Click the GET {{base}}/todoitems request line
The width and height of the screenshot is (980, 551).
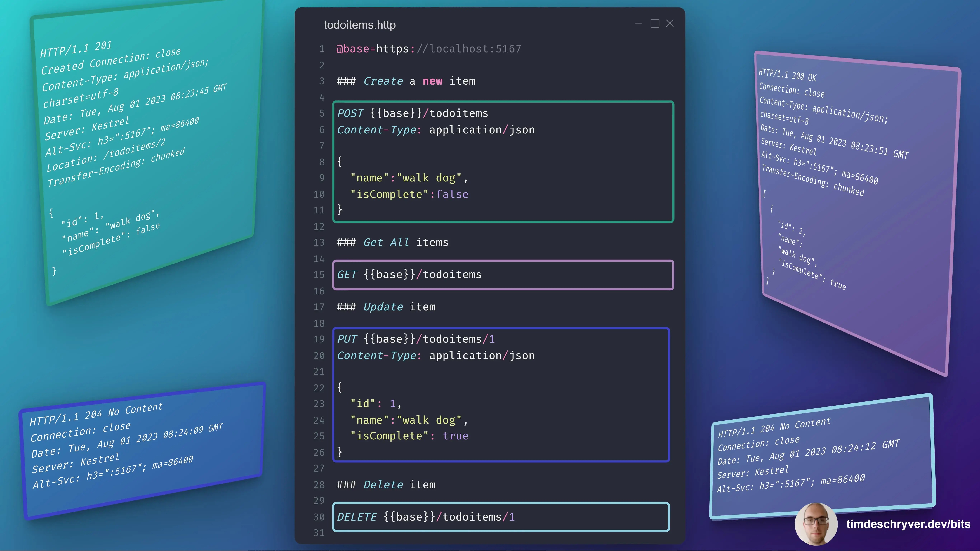tap(409, 275)
